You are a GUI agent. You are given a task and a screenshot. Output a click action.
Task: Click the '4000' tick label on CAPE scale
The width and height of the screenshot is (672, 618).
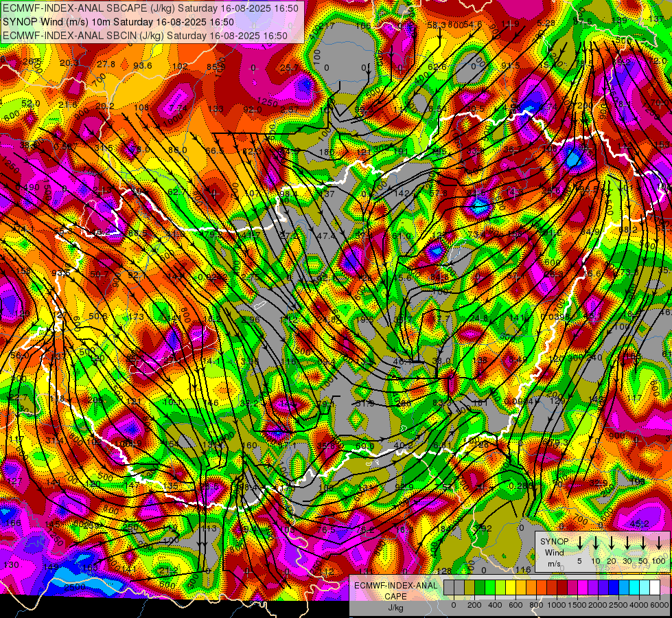pyautogui.click(x=639, y=605)
